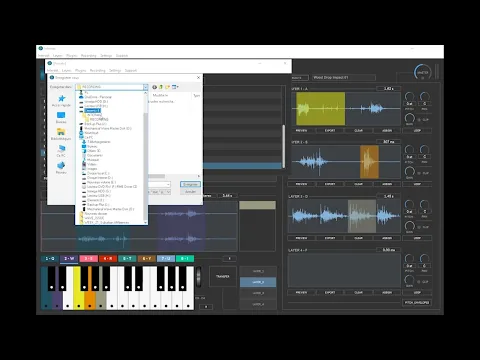The image size is (480, 360).
Task: Click yellow selection in Layer 1 waveform
Action: (321, 109)
